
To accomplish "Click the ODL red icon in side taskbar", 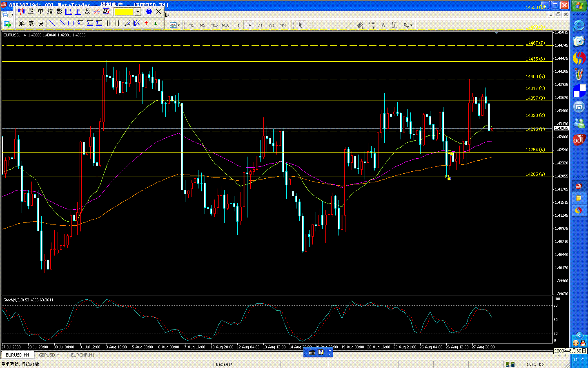I will pos(579,140).
